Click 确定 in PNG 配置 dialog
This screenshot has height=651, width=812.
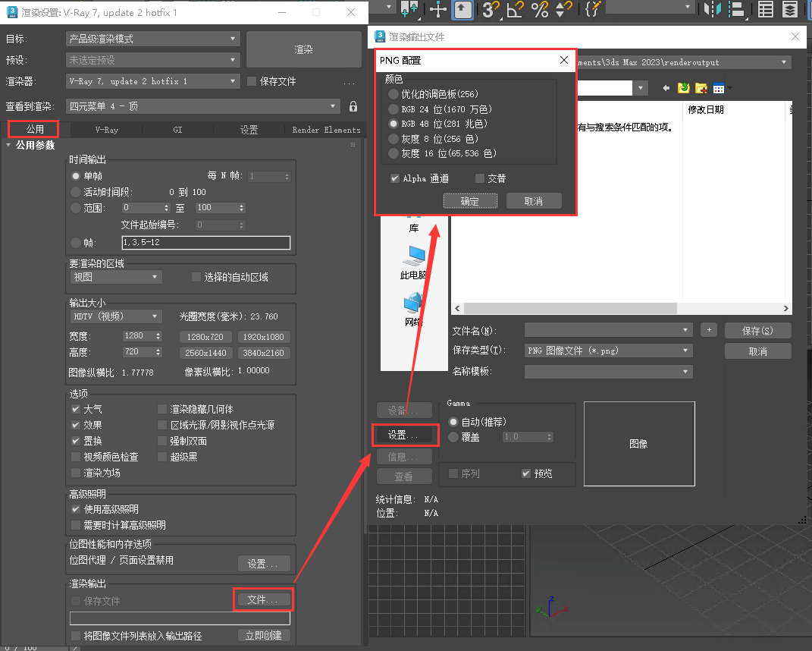[470, 201]
